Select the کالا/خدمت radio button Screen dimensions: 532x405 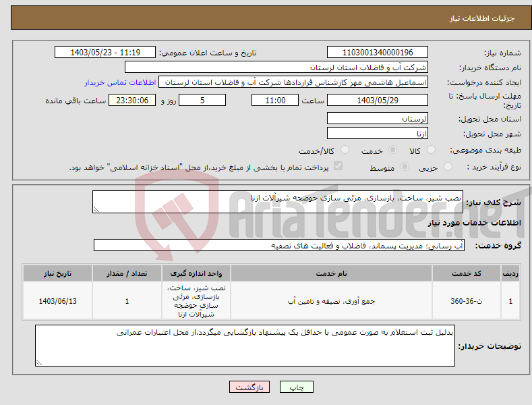[x=345, y=149]
